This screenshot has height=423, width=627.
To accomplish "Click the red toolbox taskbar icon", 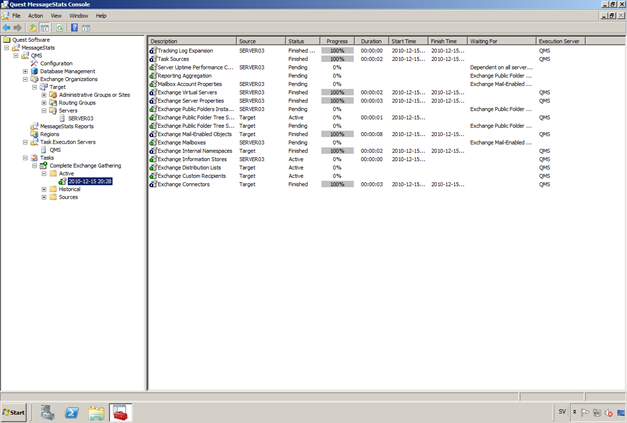I will pyautogui.click(x=120, y=413).
